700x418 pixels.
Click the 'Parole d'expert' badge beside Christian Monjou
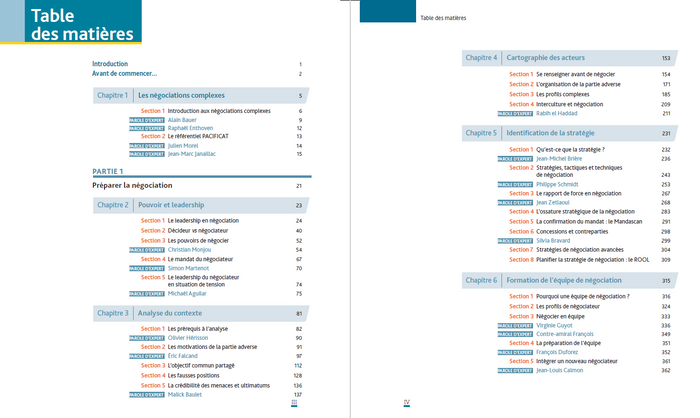pos(147,249)
